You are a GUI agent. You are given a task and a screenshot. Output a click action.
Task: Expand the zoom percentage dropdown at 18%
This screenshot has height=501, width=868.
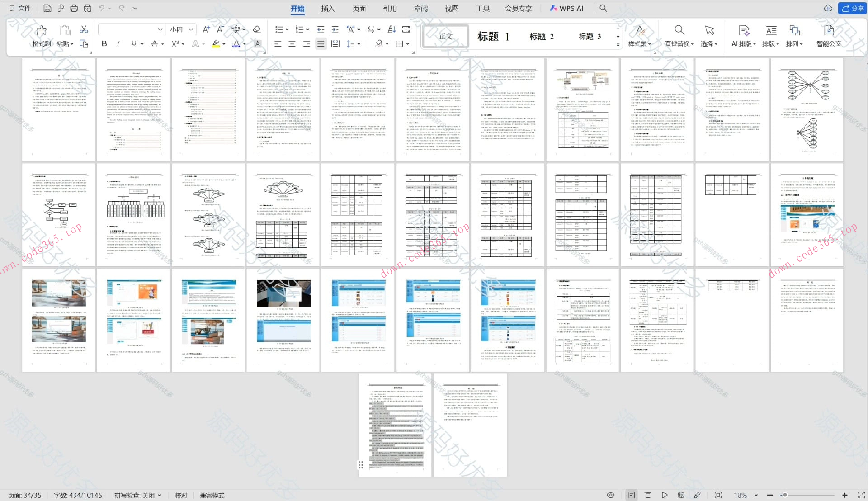[x=756, y=495]
